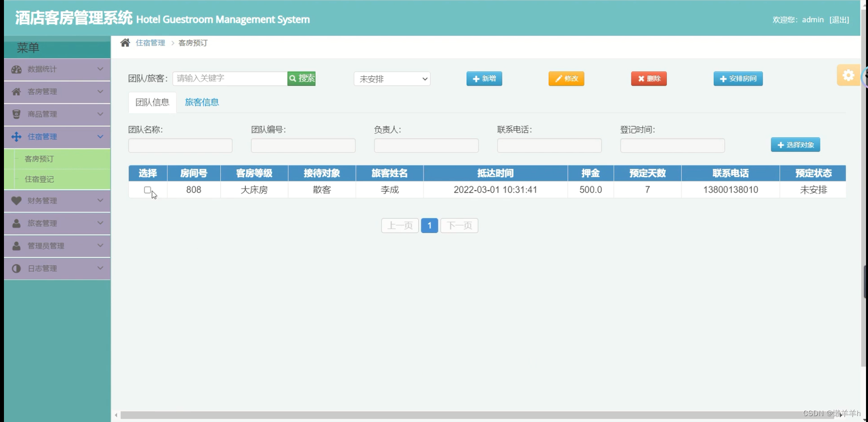Click the green 搜索 search button
The image size is (868, 422).
tap(301, 78)
